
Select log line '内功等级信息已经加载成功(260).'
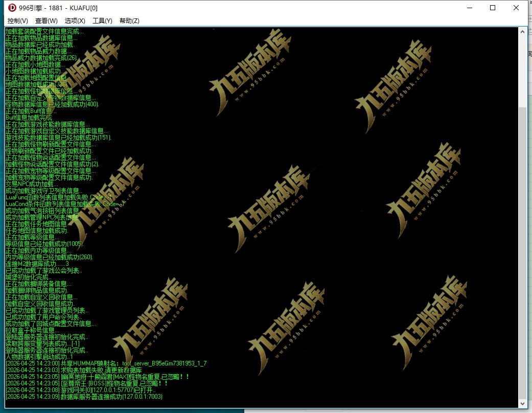pos(49,257)
